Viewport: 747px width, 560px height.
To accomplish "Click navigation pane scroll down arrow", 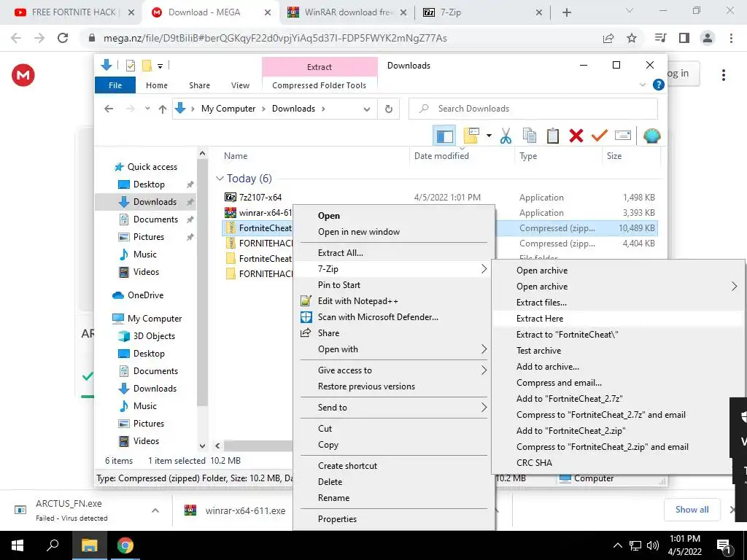I will point(203,446).
